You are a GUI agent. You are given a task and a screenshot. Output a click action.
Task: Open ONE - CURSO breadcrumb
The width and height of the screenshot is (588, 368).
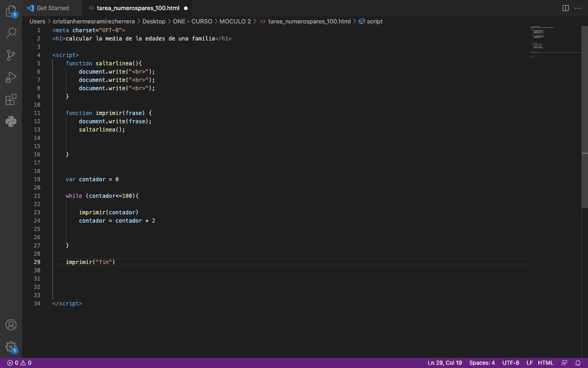(192, 21)
